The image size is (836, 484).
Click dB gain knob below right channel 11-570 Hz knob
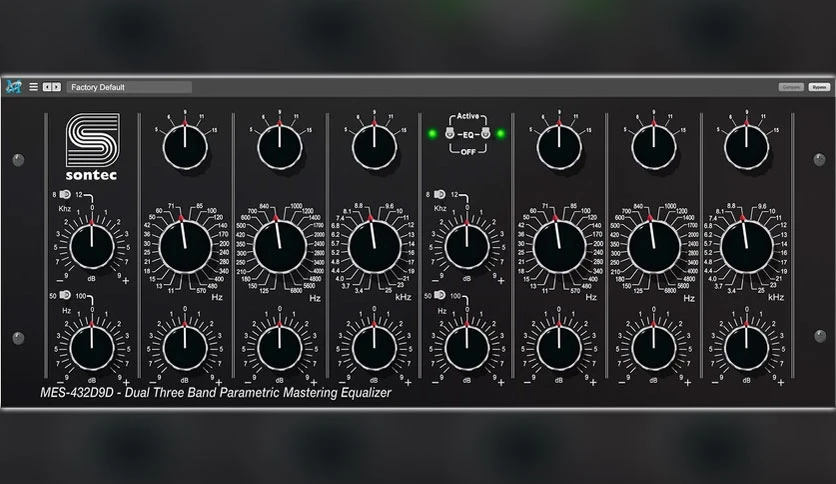(559, 348)
